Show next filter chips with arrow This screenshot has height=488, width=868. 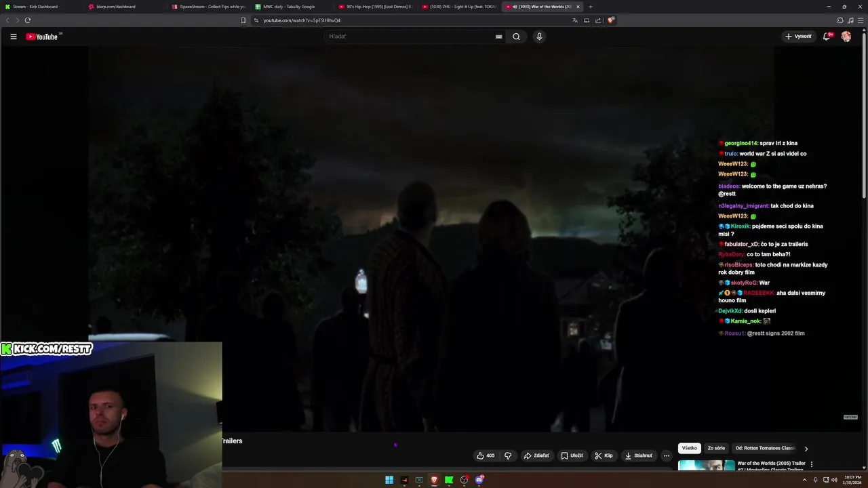click(806, 449)
